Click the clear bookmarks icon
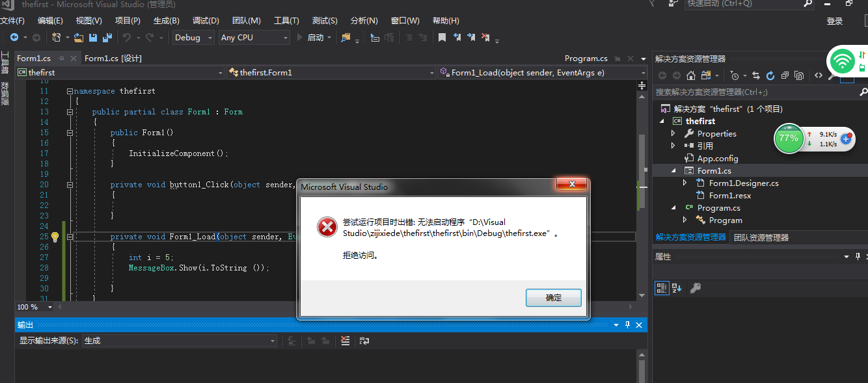 (x=485, y=38)
